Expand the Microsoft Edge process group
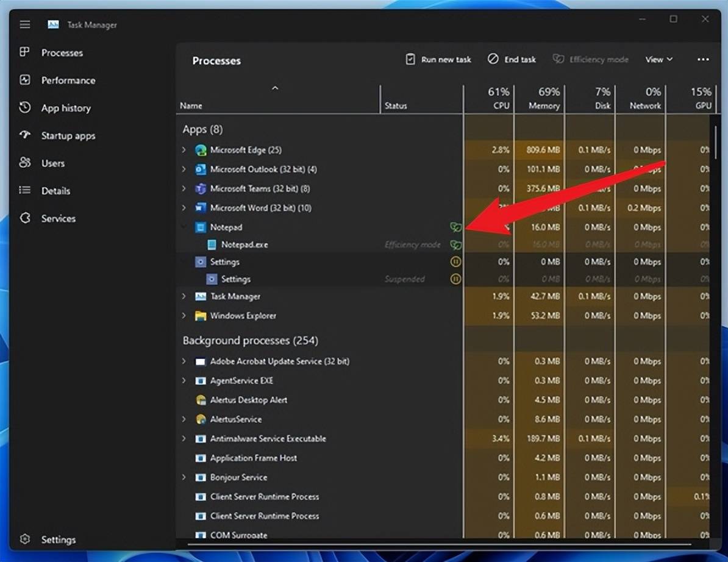728x562 pixels. click(x=184, y=150)
